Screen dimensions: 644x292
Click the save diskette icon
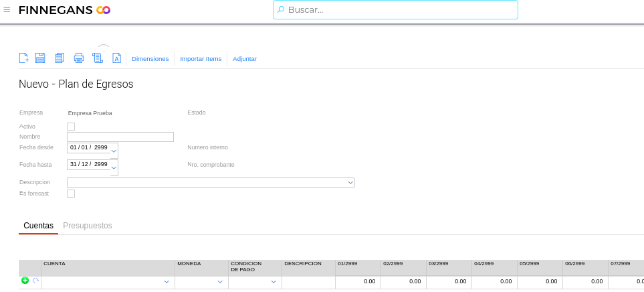tap(40, 58)
